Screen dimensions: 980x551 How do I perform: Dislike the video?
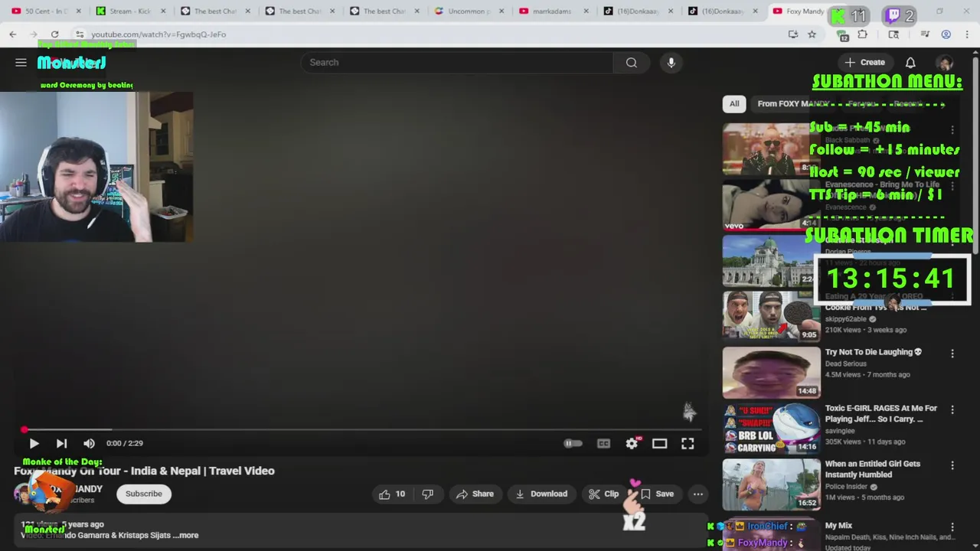coord(428,494)
